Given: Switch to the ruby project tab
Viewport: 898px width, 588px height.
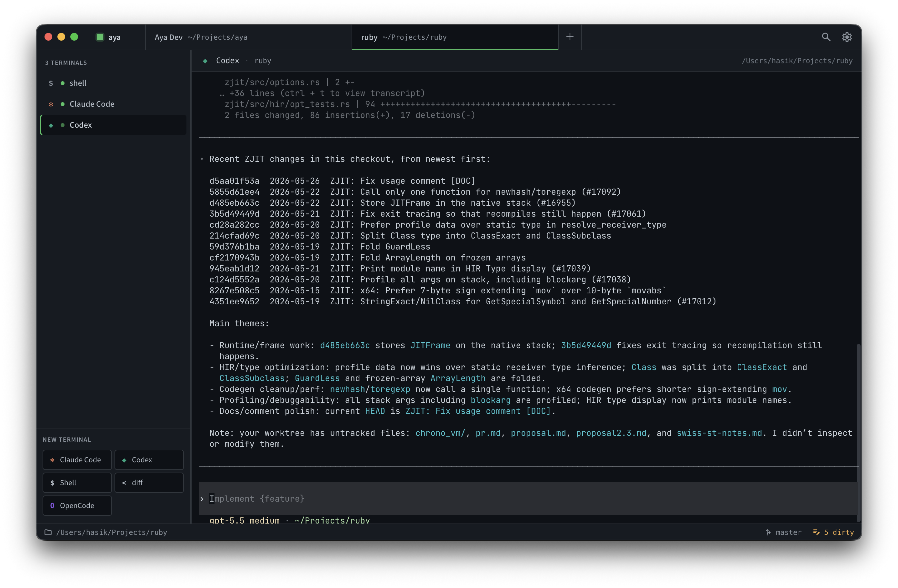Looking at the screenshot, I should (455, 37).
